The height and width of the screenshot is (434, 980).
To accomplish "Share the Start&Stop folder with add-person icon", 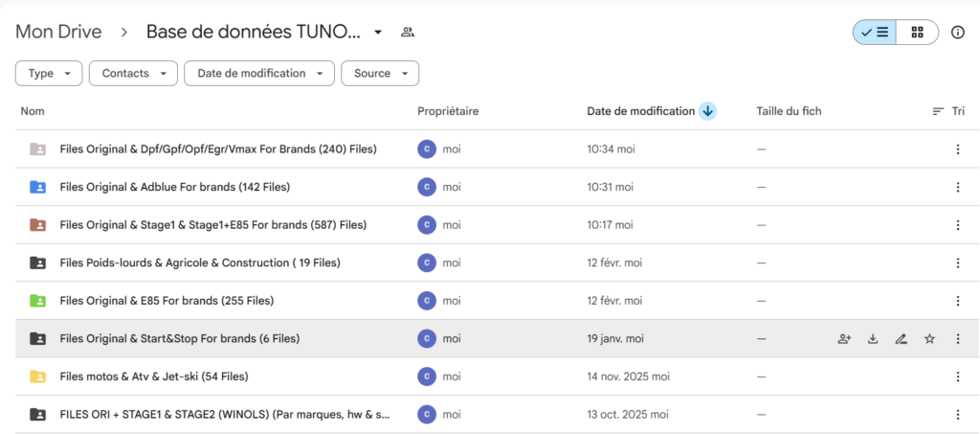I will coord(844,339).
